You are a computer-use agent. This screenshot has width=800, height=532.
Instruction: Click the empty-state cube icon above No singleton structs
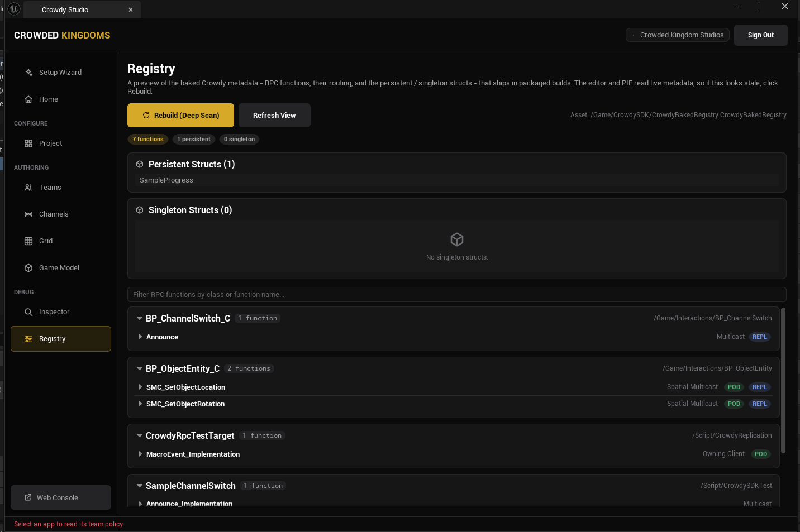[x=457, y=239]
